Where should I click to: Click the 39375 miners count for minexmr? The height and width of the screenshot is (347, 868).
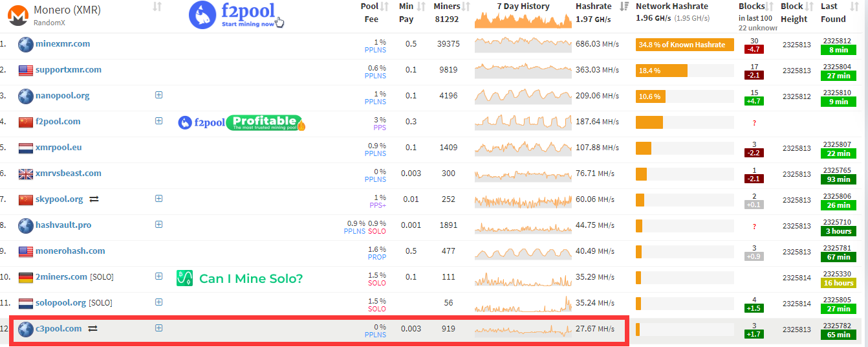click(448, 44)
